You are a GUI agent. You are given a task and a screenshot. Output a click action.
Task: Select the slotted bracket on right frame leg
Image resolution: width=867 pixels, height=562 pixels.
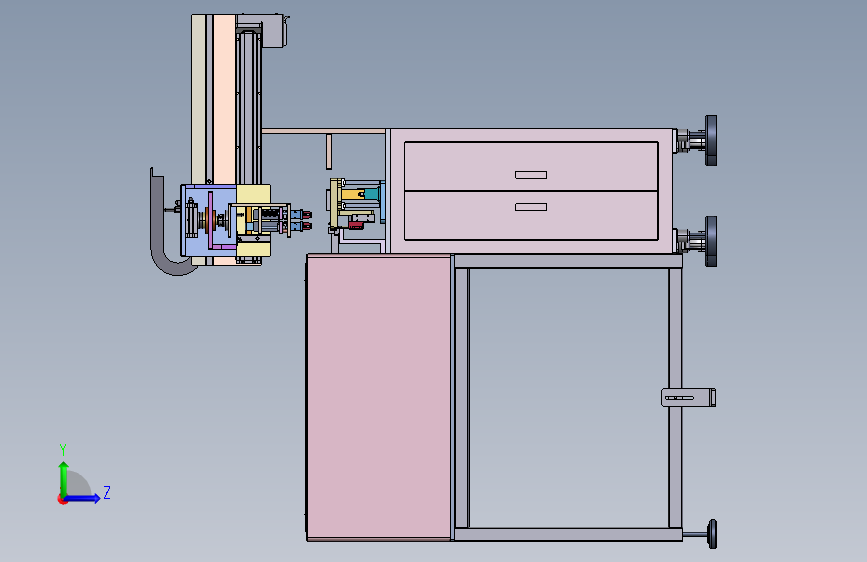[x=688, y=398]
